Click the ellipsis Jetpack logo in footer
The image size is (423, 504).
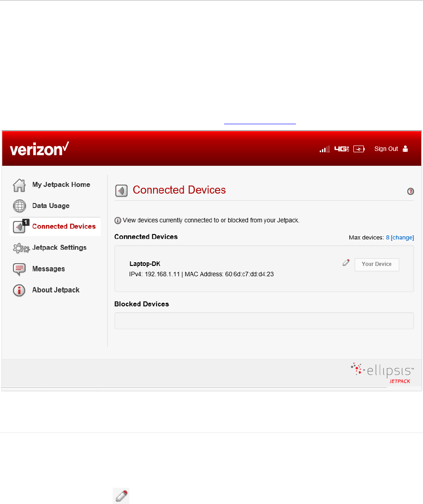(382, 373)
